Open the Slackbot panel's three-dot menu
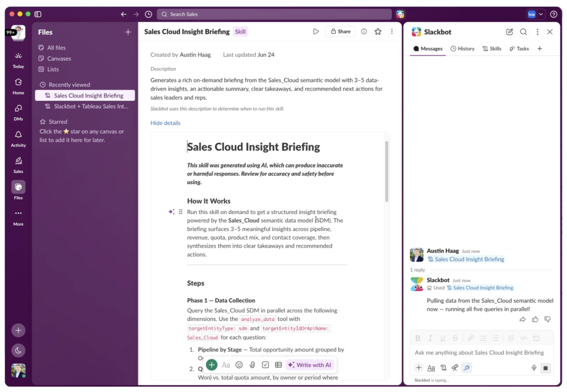 click(537, 32)
